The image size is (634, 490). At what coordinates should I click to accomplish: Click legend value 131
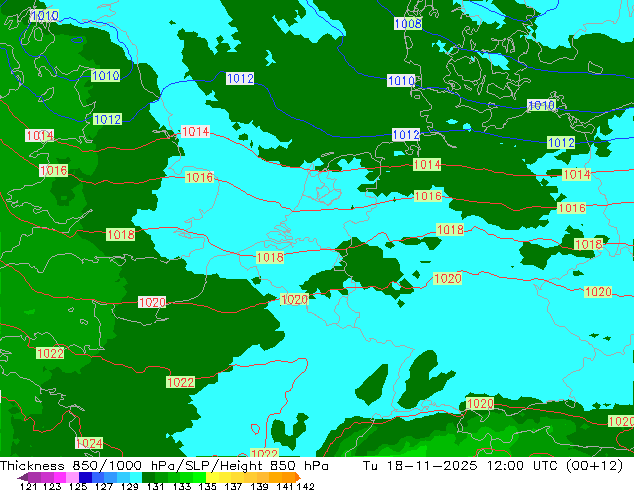pyautogui.click(x=155, y=486)
